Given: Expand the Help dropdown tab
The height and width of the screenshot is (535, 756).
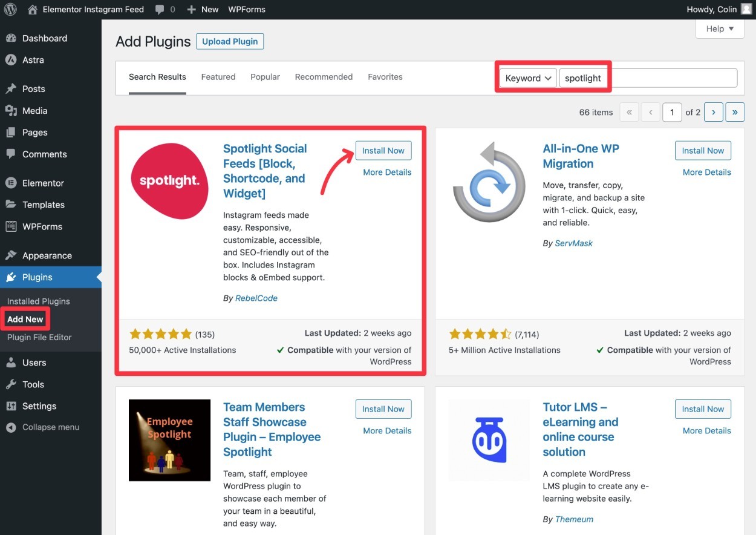Looking at the screenshot, I should (720, 28).
